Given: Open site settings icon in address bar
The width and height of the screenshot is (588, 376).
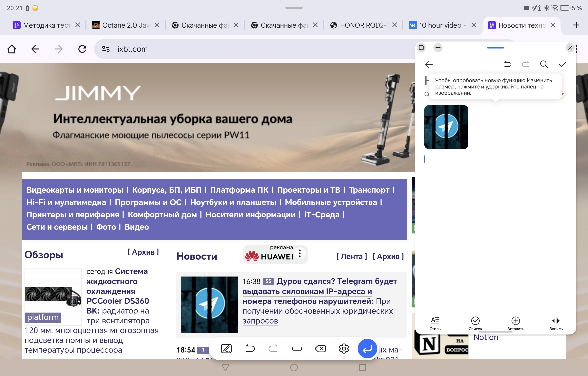Looking at the screenshot, I should pyautogui.click(x=106, y=49).
